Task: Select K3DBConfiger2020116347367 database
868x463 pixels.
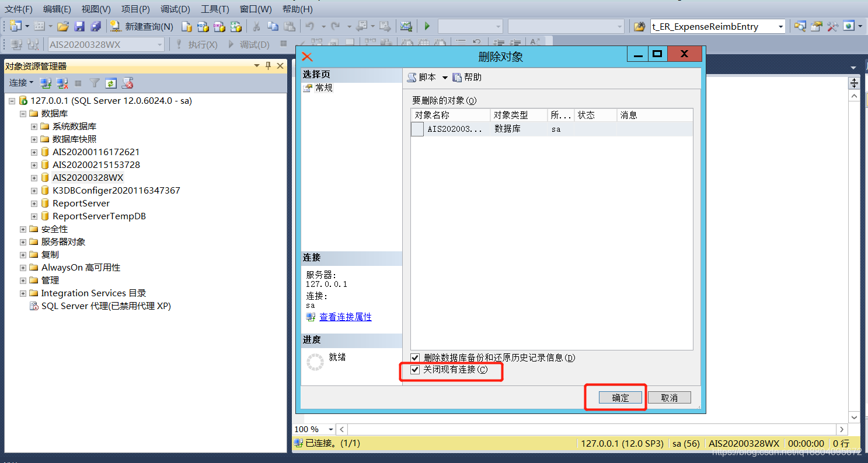Action: (116, 191)
